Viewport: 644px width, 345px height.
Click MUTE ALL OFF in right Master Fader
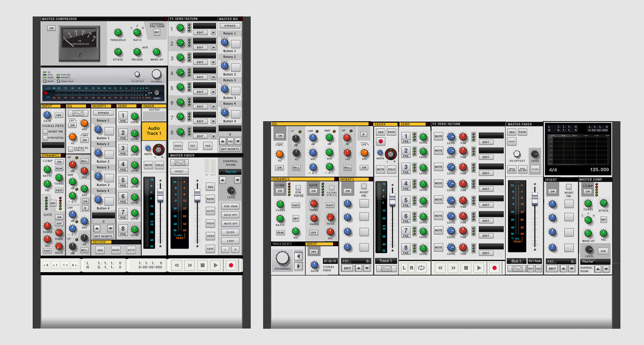point(512,169)
